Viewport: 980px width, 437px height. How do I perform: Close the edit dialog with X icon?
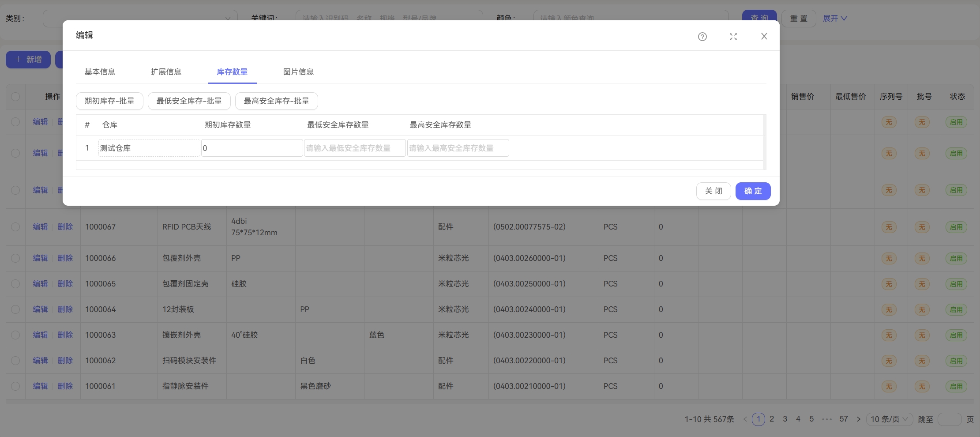[x=764, y=36]
